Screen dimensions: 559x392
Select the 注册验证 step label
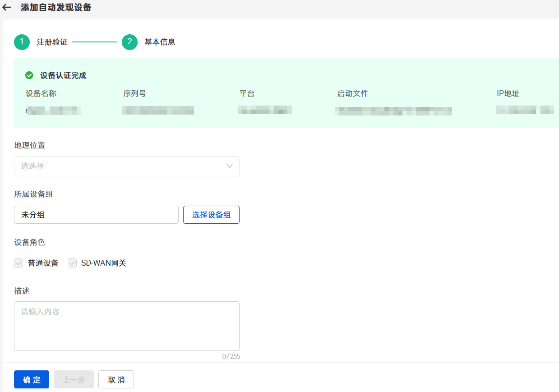52,42
